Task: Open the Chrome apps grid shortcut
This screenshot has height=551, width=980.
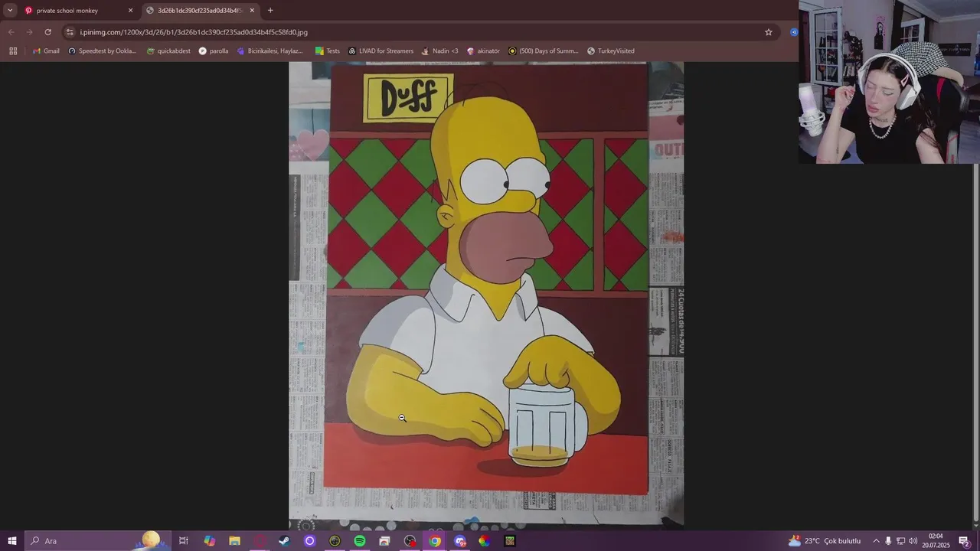Action: tap(13, 51)
